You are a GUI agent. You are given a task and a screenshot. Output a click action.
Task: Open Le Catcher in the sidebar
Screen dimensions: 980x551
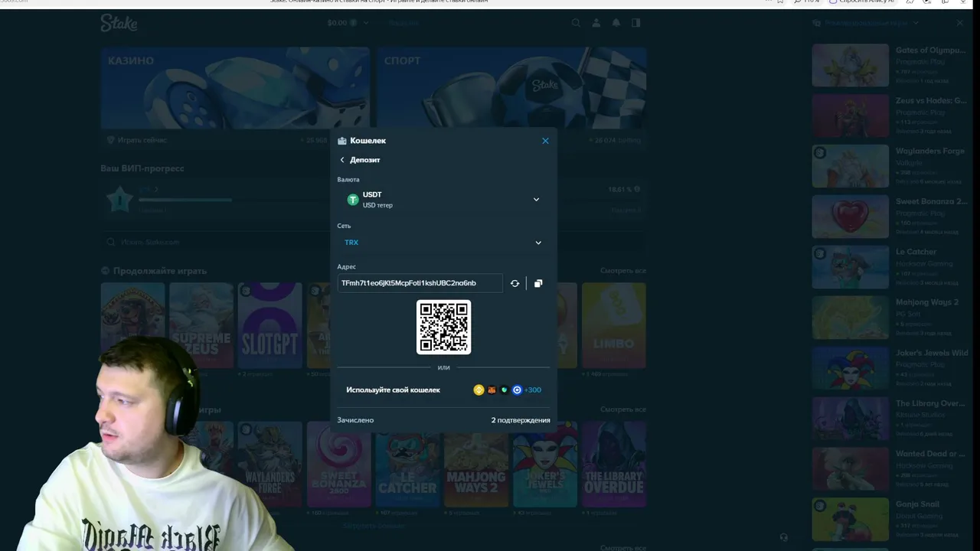[890, 267]
